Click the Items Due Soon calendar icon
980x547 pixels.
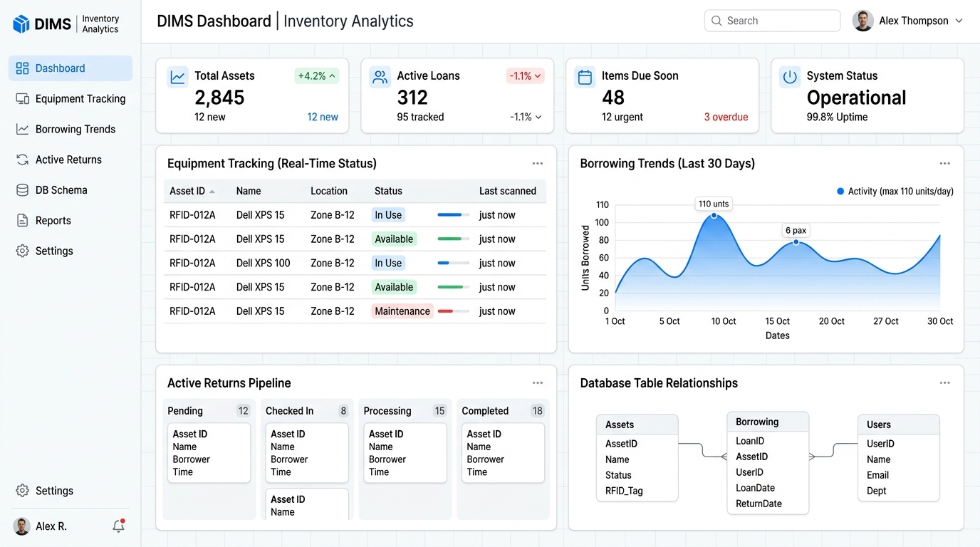585,77
